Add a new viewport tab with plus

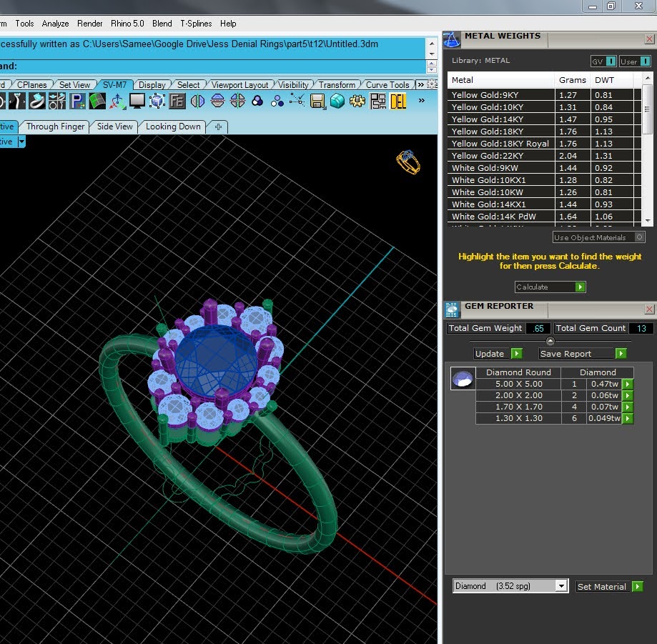(x=218, y=127)
